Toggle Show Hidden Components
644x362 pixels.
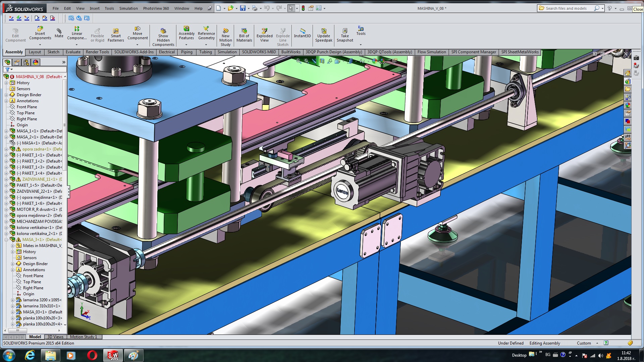(x=163, y=31)
